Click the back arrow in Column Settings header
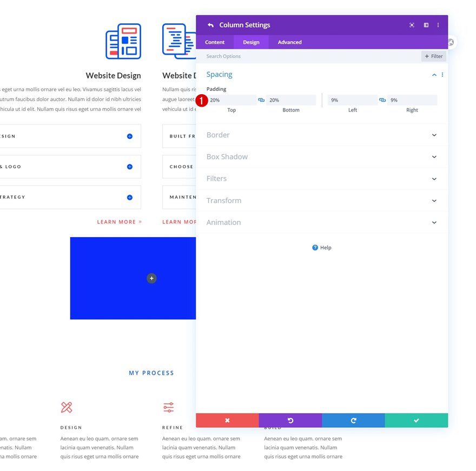The image size is (476, 471). pyautogui.click(x=210, y=25)
